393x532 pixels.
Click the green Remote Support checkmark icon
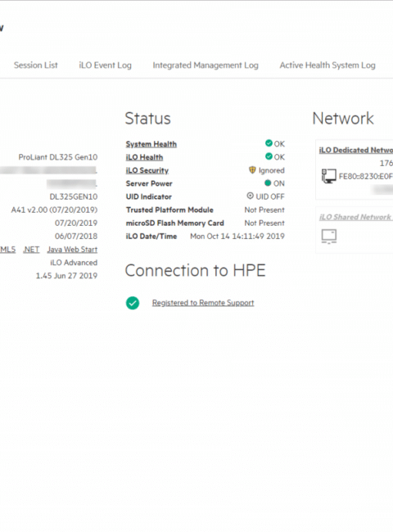[x=133, y=303]
